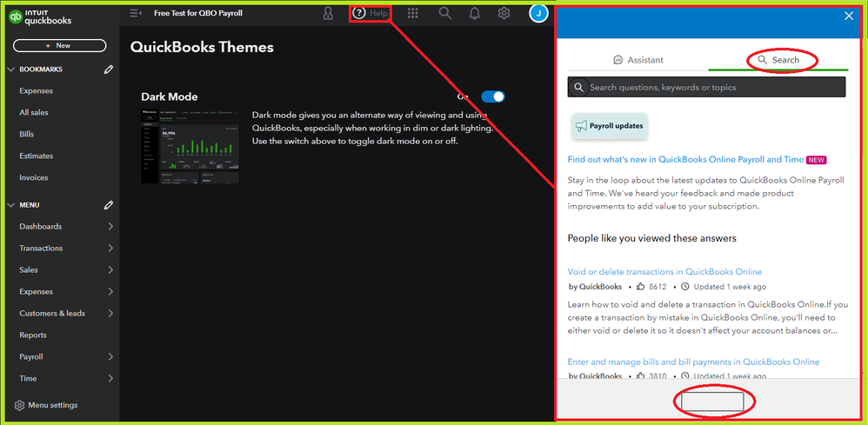Image resolution: width=868 pixels, height=425 pixels.
Task: Open the header search magnifier icon
Action: (x=445, y=13)
